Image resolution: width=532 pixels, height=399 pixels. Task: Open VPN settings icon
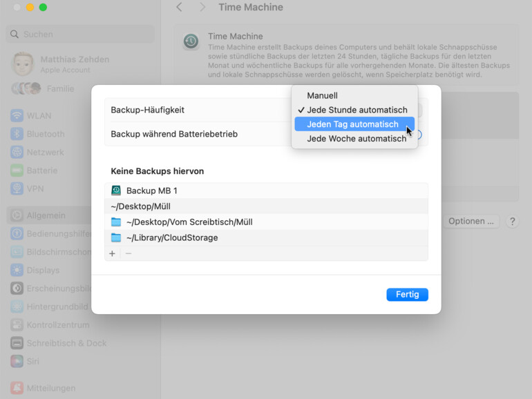[x=17, y=188]
